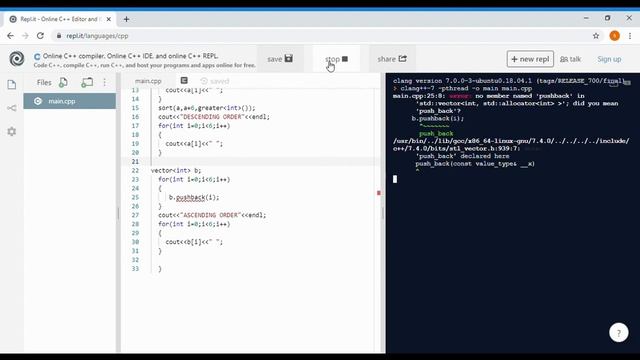This screenshot has height=360, width=640.
Task: Click the "ASCENDING ORDER" cout line
Action: pos(212,215)
